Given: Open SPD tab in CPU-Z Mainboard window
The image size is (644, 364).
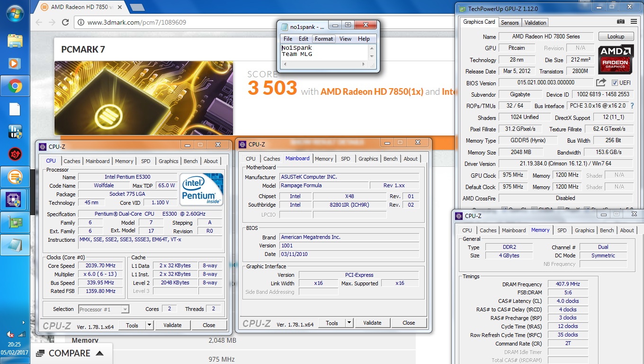Looking at the screenshot, I should pos(346,159).
